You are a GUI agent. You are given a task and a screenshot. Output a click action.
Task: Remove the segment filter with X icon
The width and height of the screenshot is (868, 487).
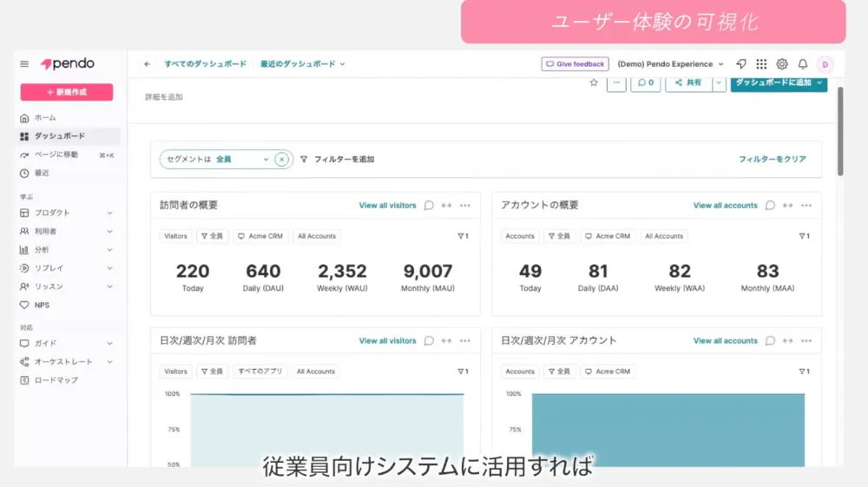[282, 160]
